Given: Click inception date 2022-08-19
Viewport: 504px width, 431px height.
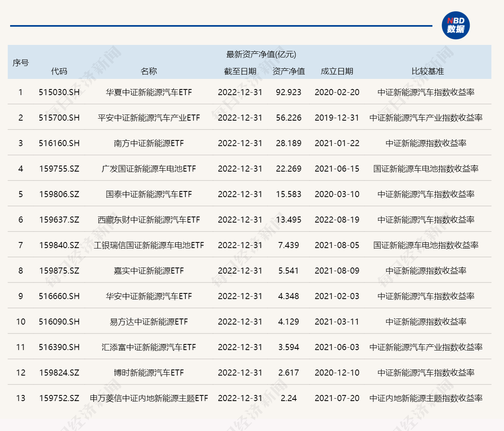Looking at the screenshot, I should [337, 220].
